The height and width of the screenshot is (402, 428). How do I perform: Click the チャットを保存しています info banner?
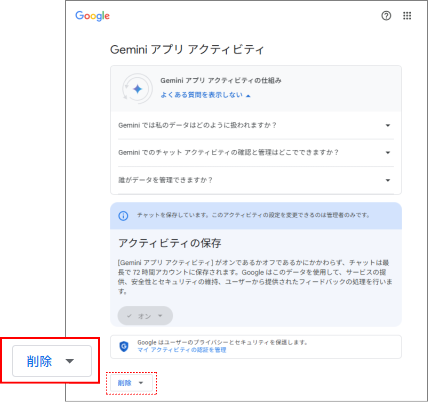(x=256, y=216)
